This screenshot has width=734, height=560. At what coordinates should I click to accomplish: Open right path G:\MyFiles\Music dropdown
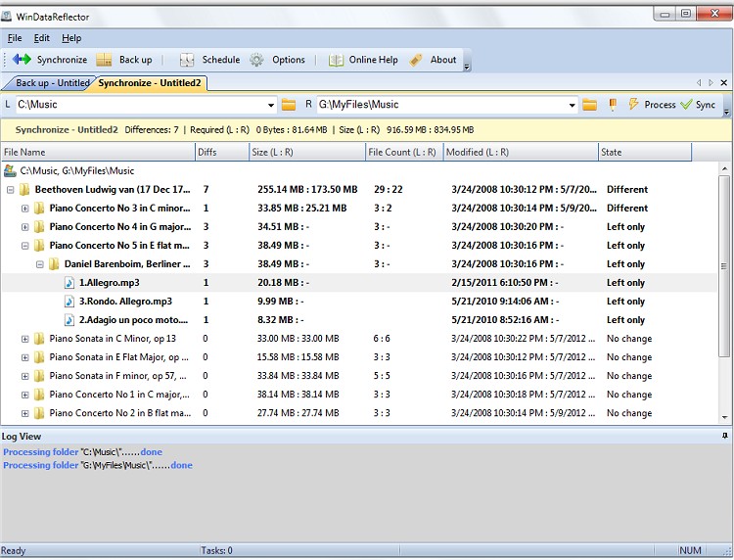[x=572, y=105]
